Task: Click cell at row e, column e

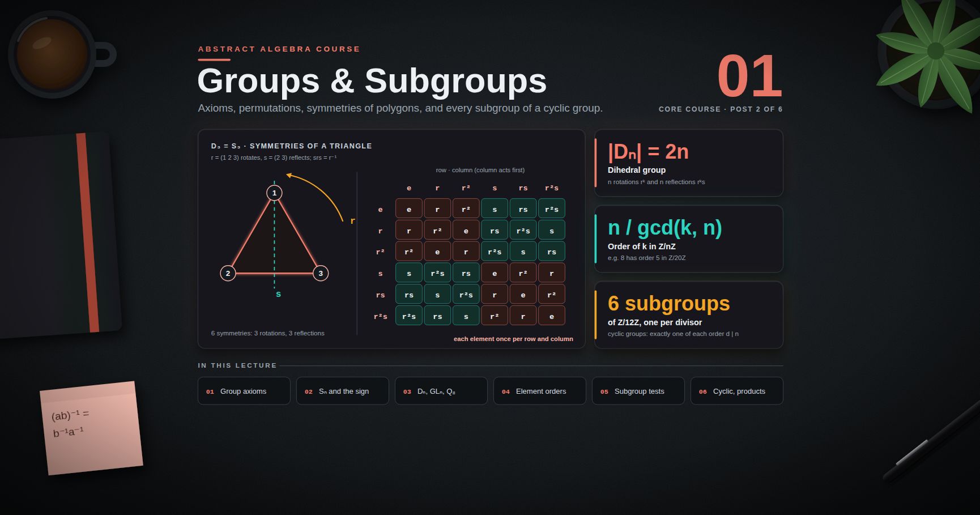Action: [409, 208]
